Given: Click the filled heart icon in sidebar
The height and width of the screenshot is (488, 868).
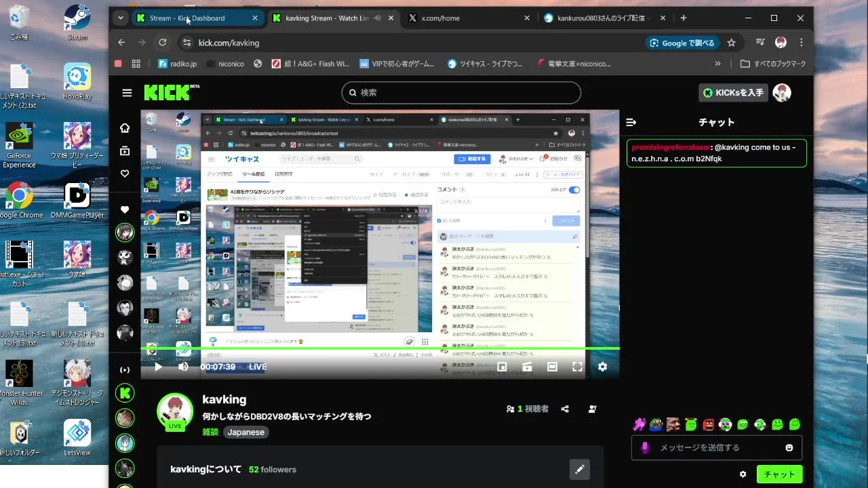Looking at the screenshot, I should click(x=125, y=209).
